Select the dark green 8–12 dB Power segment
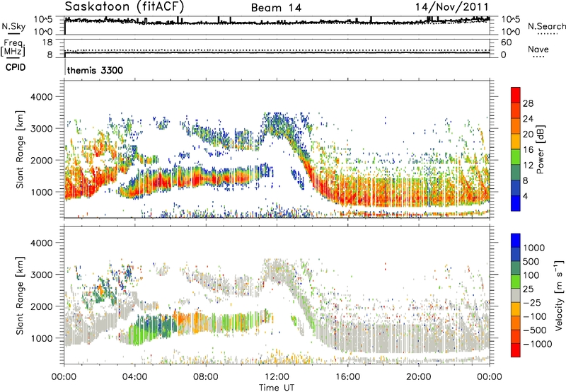The width and height of the screenshot is (566, 392). [x=516, y=173]
